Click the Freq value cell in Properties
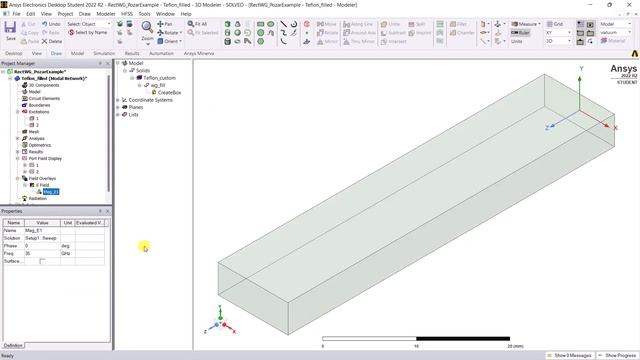The height and width of the screenshot is (360, 640). point(42,253)
